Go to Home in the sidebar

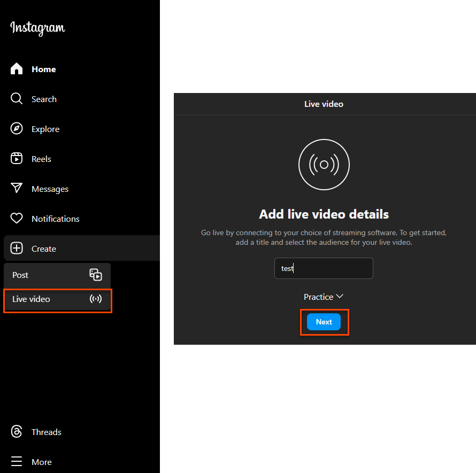coord(44,69)
